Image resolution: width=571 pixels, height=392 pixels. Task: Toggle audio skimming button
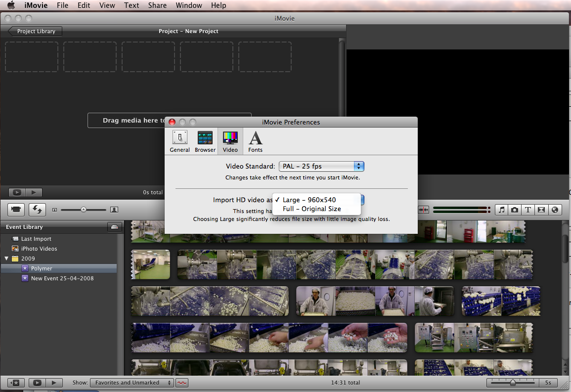click(x=423, y=210)
